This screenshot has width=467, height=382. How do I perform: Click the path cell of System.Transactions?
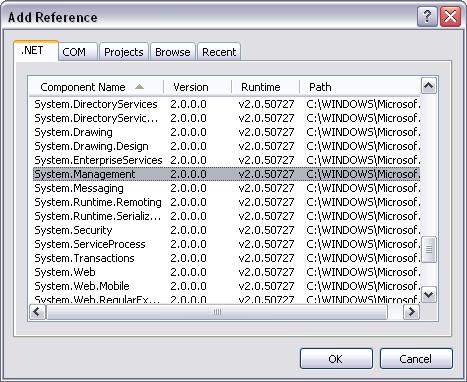click(363, 258)
